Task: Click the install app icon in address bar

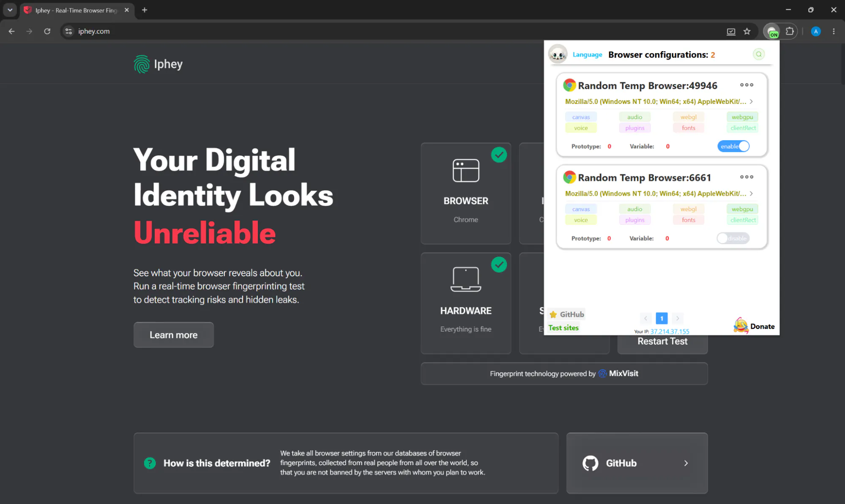Action: (731, 31)
